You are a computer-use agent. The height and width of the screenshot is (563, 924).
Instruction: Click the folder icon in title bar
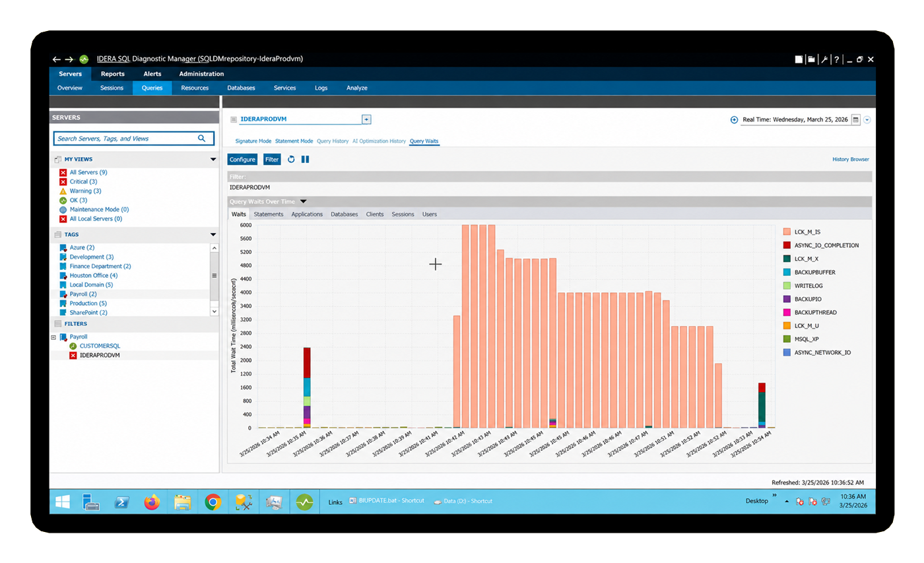point(811,59)
